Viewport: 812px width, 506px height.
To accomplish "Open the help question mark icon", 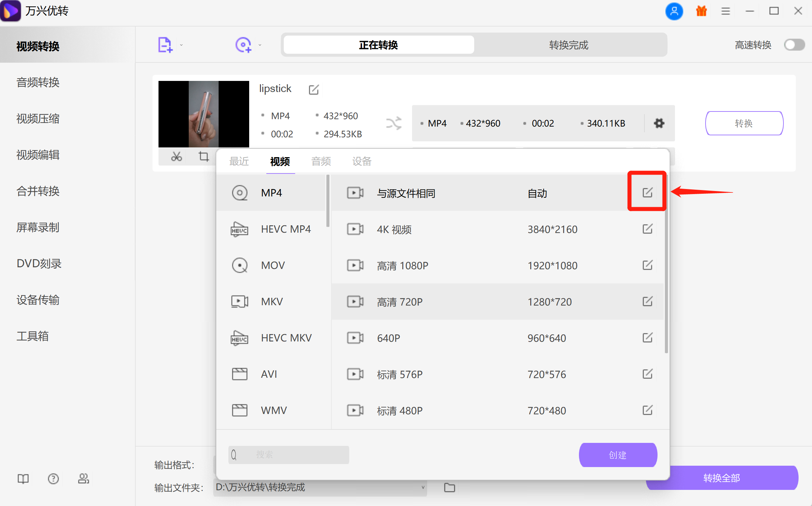I will pos(53,478).
